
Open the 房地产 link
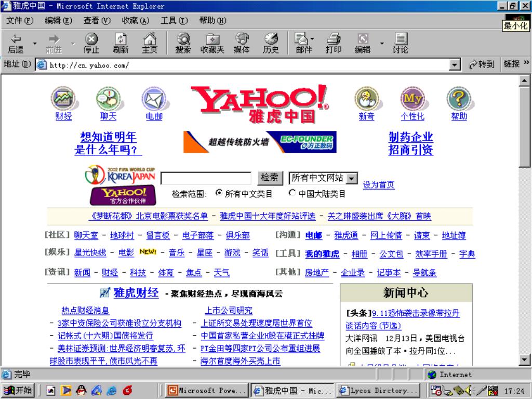[317, 273]
